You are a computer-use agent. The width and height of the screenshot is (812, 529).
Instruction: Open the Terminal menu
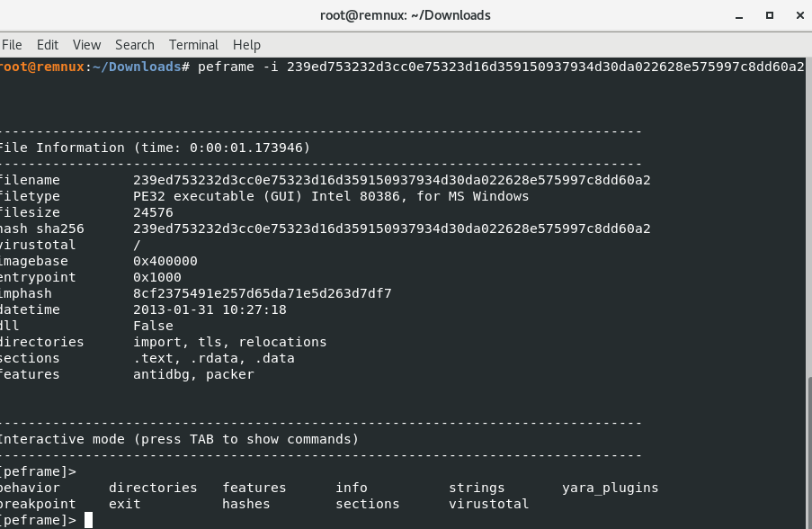[x=193, y=45]
